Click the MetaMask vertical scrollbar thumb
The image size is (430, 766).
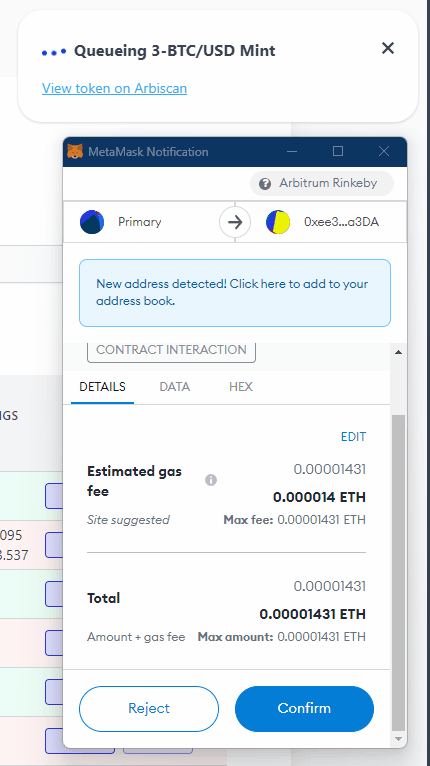[x=399, y=572]
